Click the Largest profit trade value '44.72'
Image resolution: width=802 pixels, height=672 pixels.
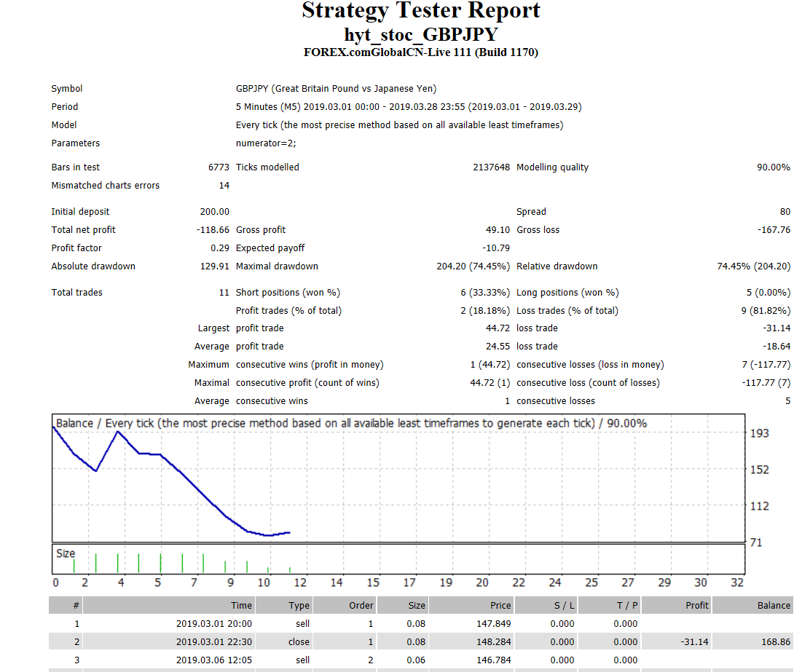coord(498,328)
